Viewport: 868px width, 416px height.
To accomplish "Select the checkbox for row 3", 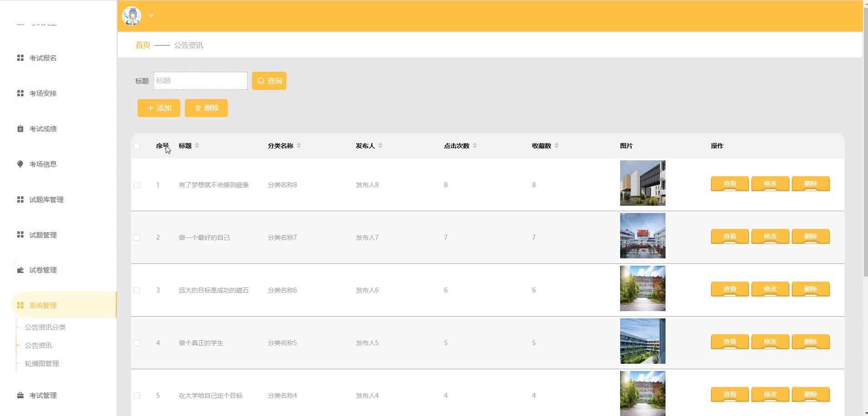I will tap(137, 290).
